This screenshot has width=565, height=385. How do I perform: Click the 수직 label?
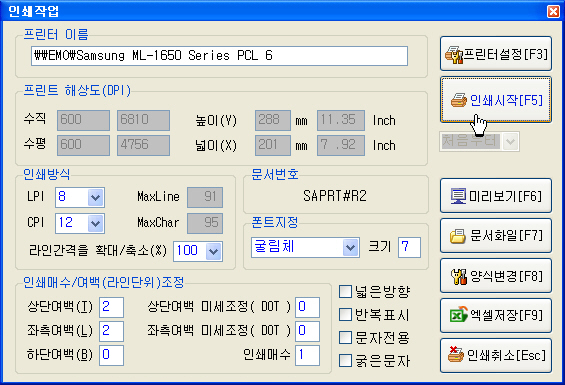(35, 118)
